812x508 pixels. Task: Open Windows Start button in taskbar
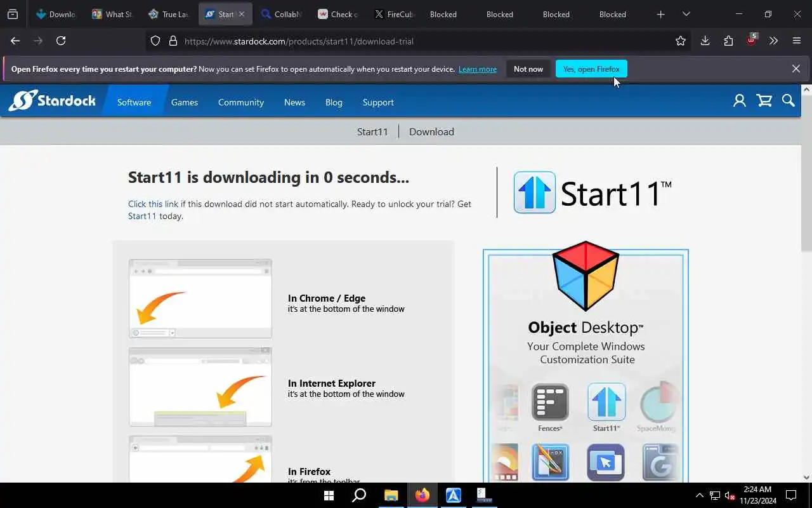[x=329, y=495]
